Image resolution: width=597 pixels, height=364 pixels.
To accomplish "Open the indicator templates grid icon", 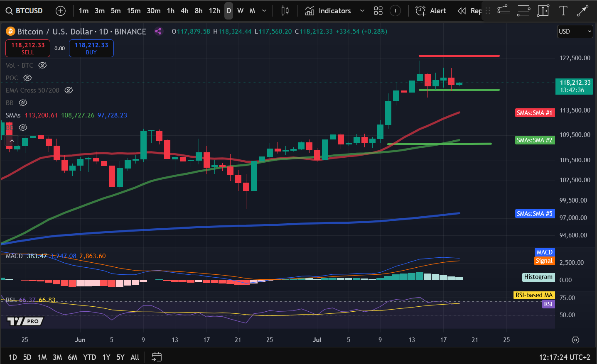I will tap(378, 11).
